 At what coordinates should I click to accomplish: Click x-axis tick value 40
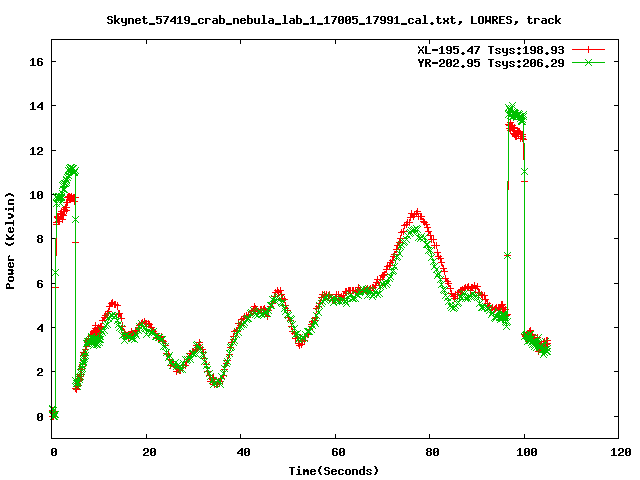click(243, 452)
